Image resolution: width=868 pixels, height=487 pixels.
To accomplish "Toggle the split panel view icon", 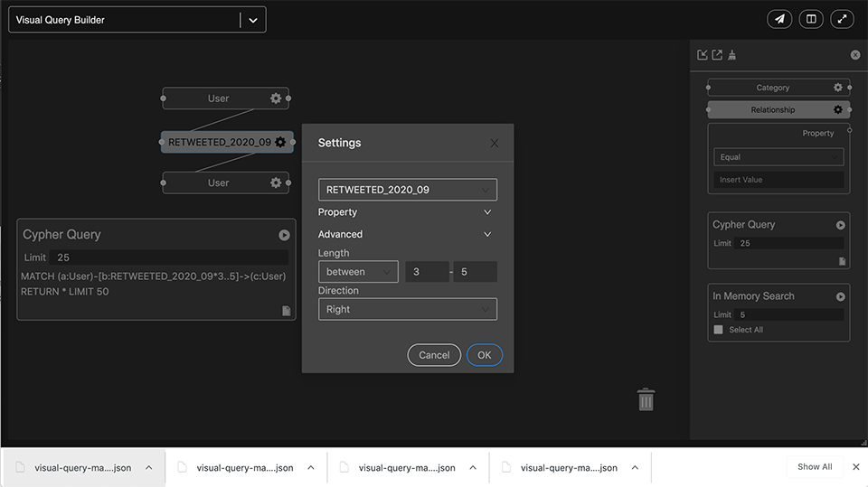I will pos(811,19).
